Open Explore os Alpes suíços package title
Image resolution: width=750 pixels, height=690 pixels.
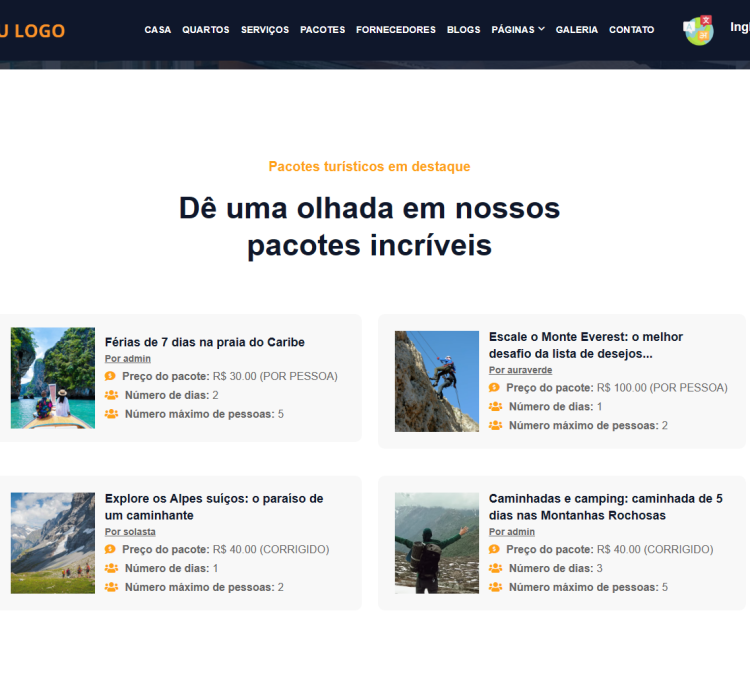[x=214, y=507]
